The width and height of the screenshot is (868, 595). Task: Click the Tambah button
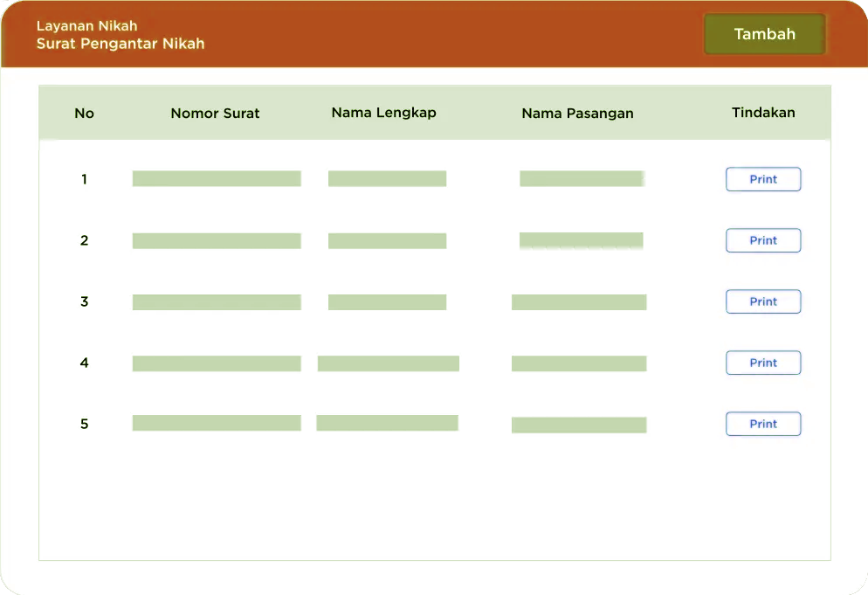point(764,34)
